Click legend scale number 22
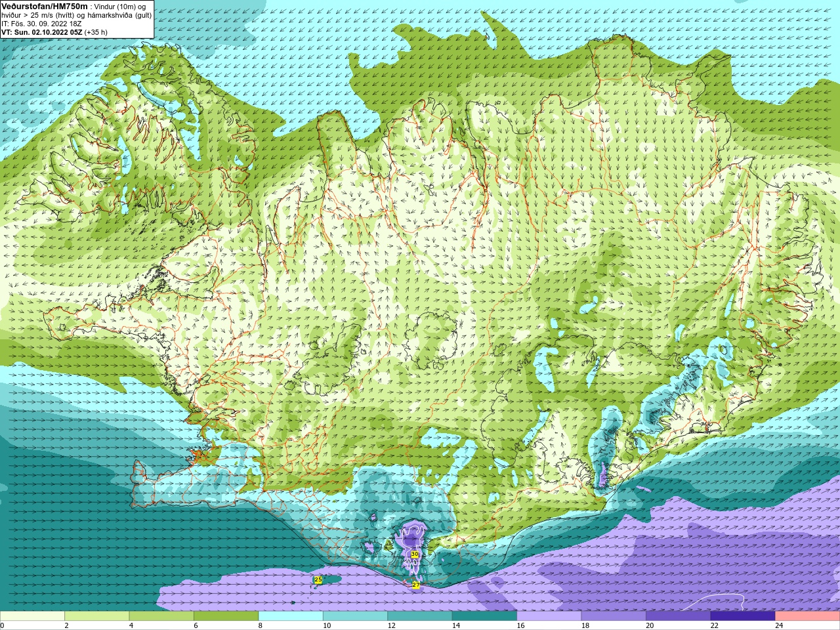The height and width of the screenshot is (630, 840). tap(715, 625)
